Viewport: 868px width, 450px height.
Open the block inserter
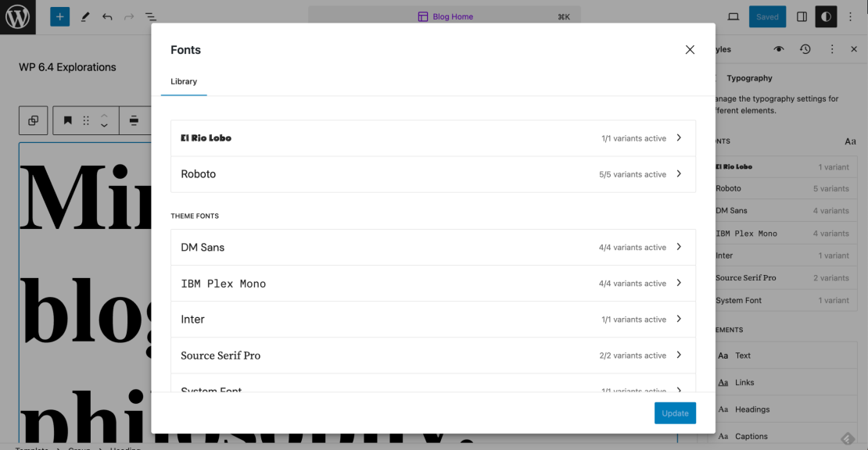tap(59, 16)
